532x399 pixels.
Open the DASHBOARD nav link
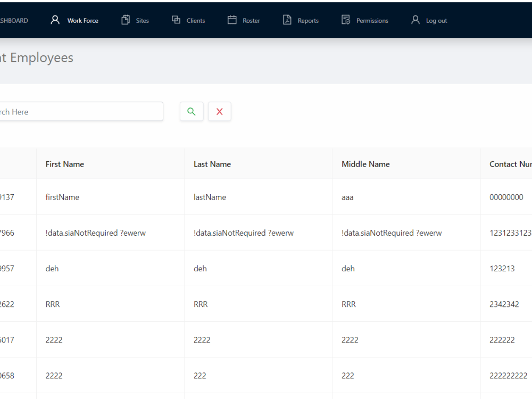click(14, 21)
